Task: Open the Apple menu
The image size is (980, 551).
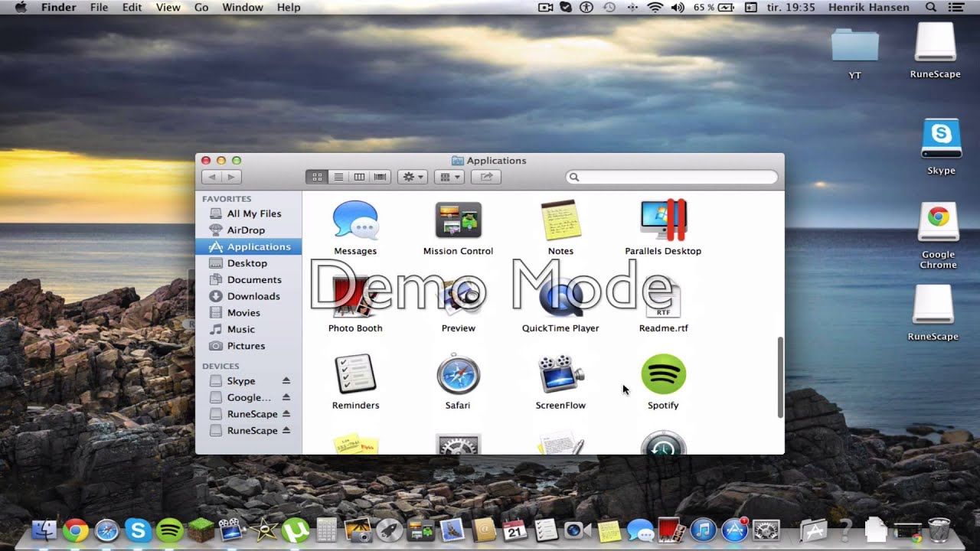Action: (x=21, y=8)
